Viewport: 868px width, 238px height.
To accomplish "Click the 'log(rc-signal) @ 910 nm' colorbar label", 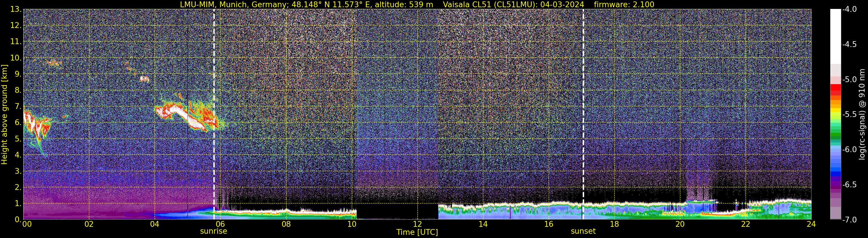I will 863,114.
